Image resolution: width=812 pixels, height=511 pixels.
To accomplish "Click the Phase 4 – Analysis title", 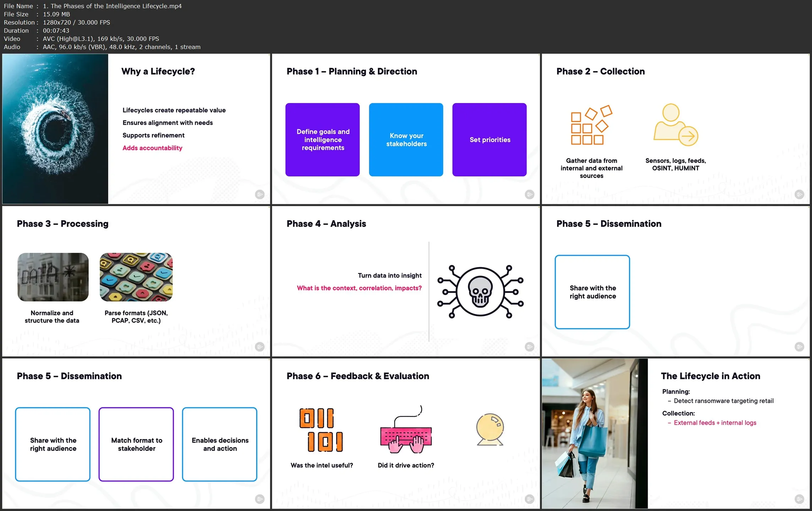I will tap(326, 224).
